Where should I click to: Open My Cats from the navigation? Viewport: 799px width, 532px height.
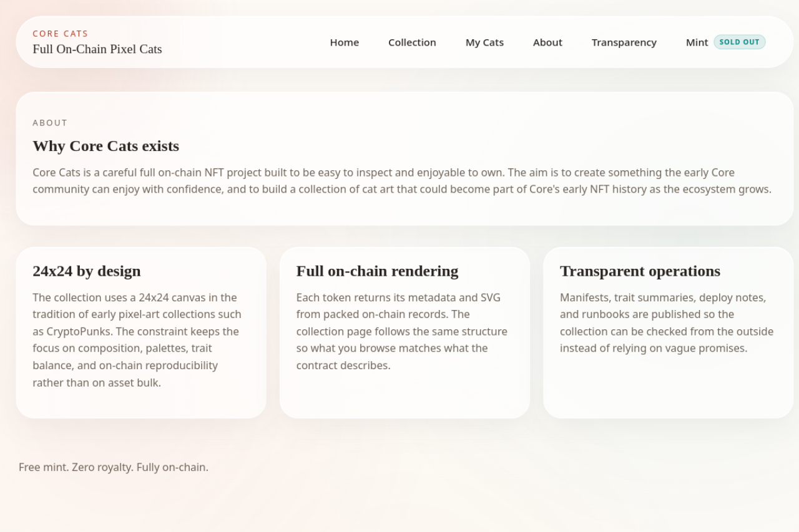pos(484,42)
